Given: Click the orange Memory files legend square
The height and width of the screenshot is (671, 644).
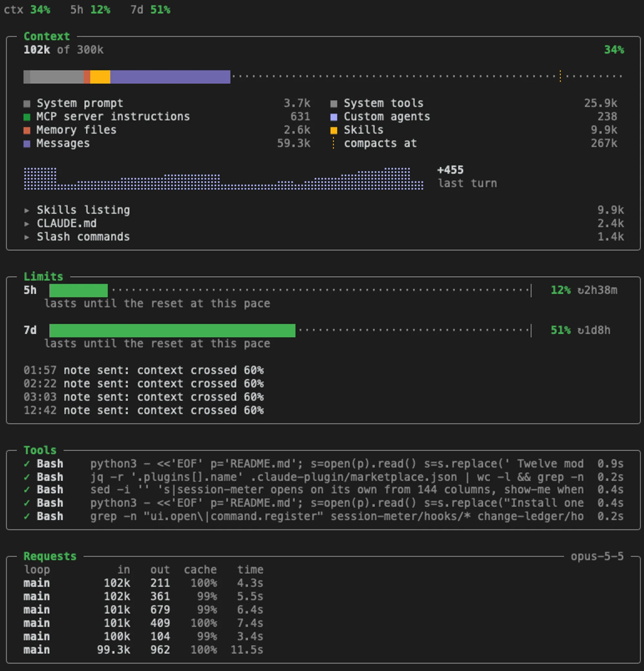Looking at the screenshot, I should (27, 130).
